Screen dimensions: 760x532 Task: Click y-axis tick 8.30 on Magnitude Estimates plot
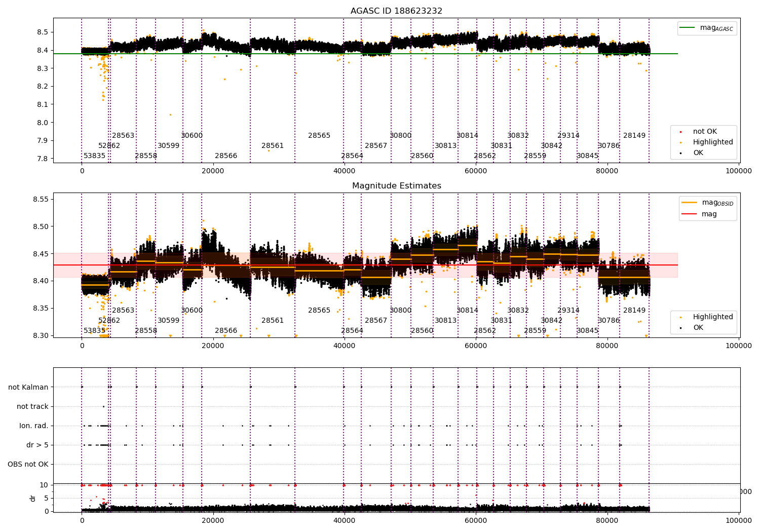tap(41, 335)
